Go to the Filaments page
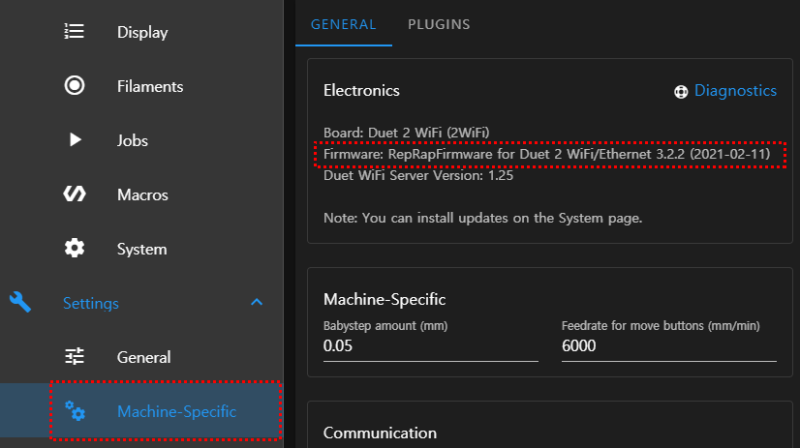This screenshot has height=448, width=800. [x=150, y=86]
